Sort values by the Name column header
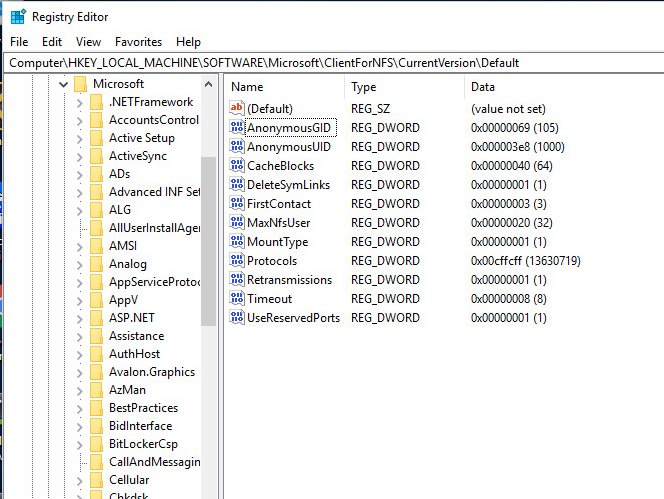 click(285, 87)
